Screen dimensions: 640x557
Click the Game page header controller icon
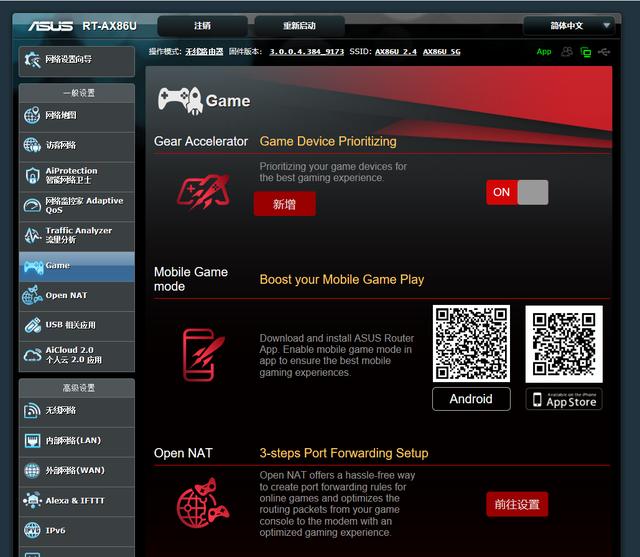180,100
